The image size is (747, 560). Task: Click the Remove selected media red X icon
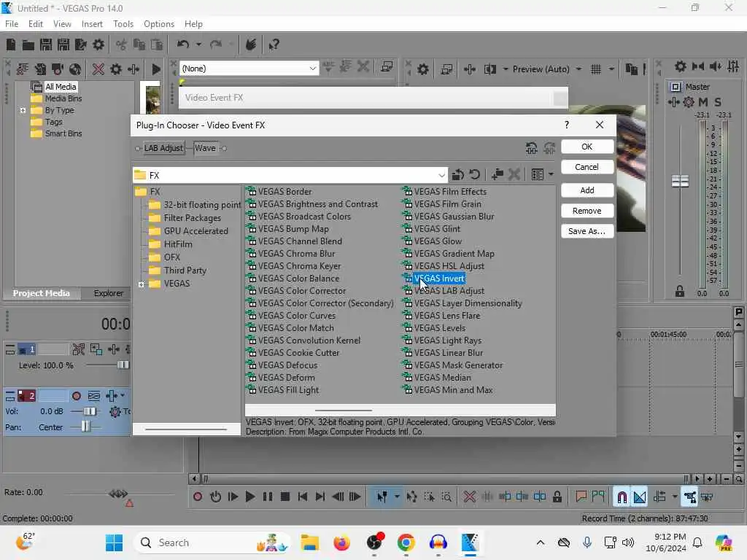tap(98, 69)
